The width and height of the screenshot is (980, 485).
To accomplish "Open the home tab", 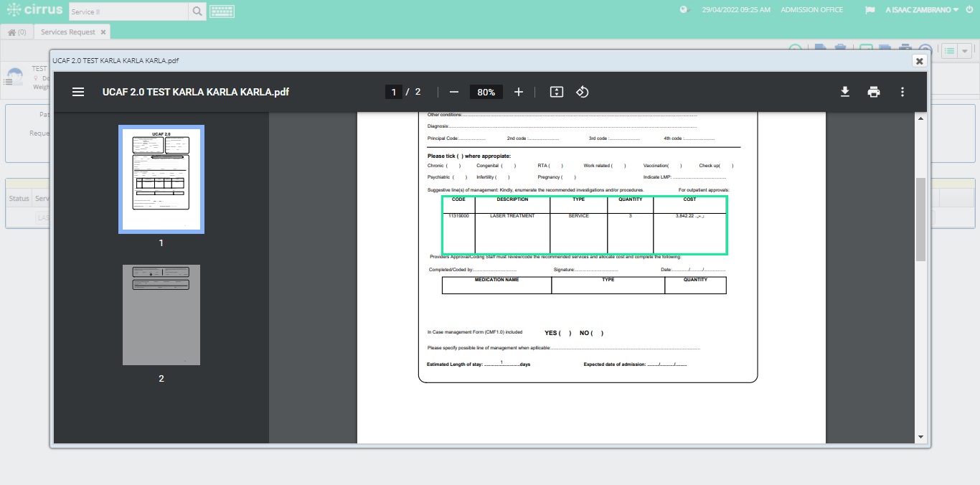I will coord(17,32).
